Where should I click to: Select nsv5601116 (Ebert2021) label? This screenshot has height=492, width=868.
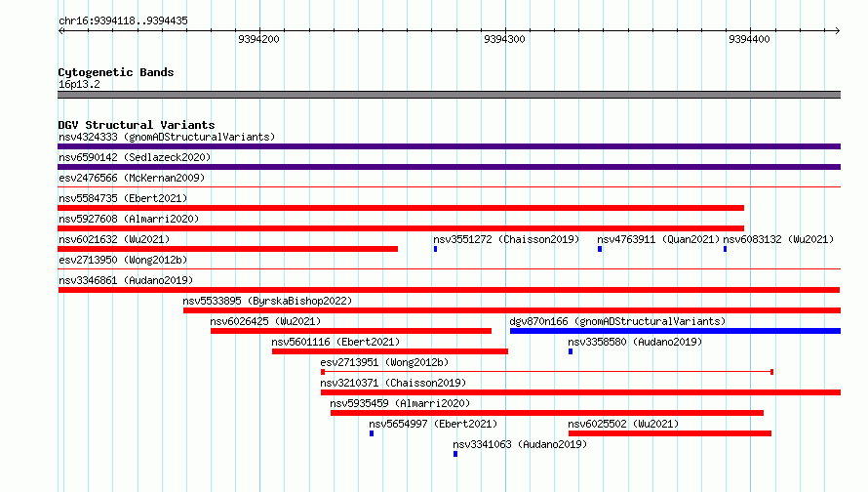tap(335, 342)
